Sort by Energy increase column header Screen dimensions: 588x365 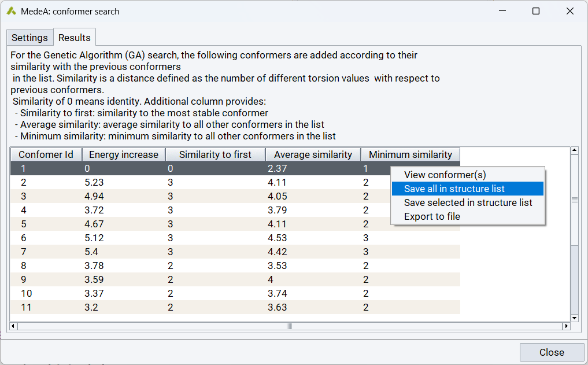point(123,154)
